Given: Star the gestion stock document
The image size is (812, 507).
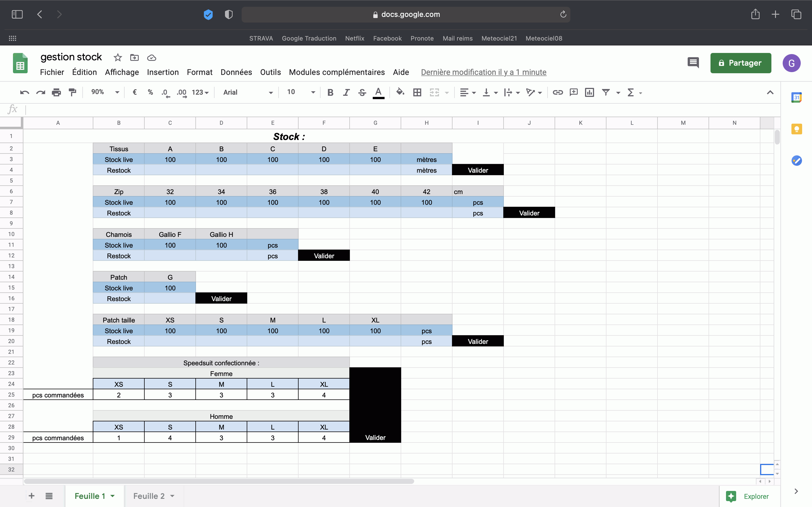Looking at the screenshot, I should pos(118,58).
